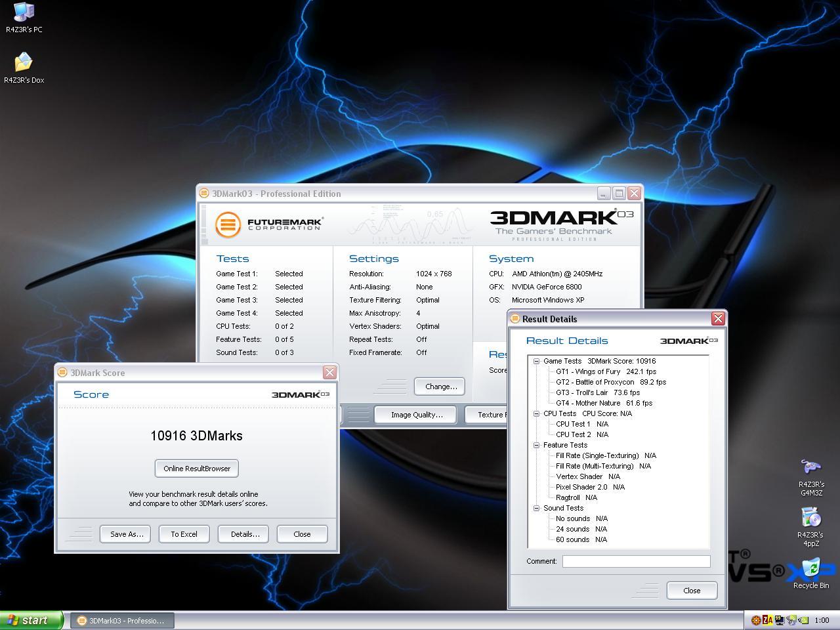
Task: Click the system clock showing 1:00
Action: [822, 620]
